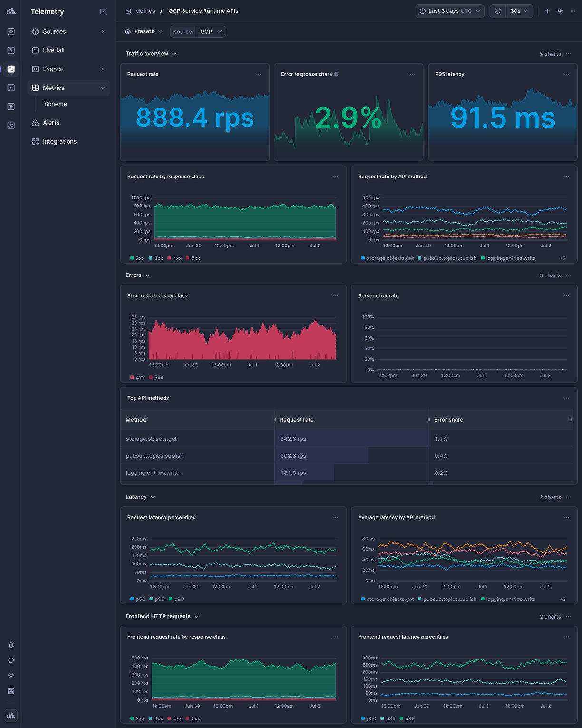
Task: Click the 208.3 rps request rate bar
Action: 321,456
